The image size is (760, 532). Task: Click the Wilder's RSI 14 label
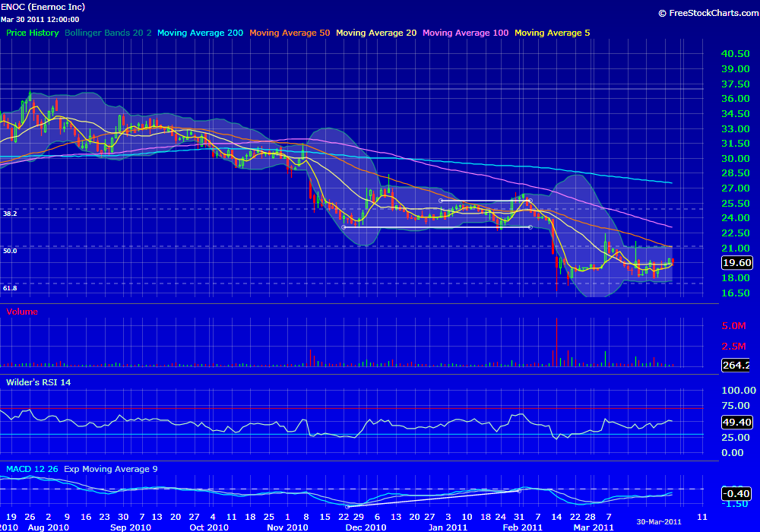(x=38, y=382)
